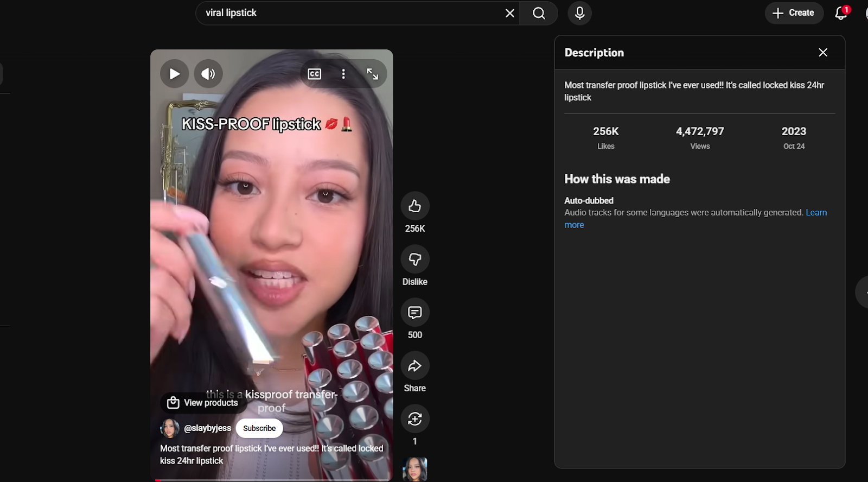Share this Short
This screenshot has height=482, width=868.
click(415, 366)
